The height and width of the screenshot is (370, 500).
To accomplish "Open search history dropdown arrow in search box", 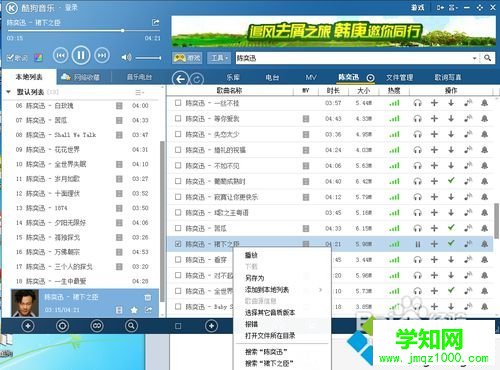I will pos(474,58).
